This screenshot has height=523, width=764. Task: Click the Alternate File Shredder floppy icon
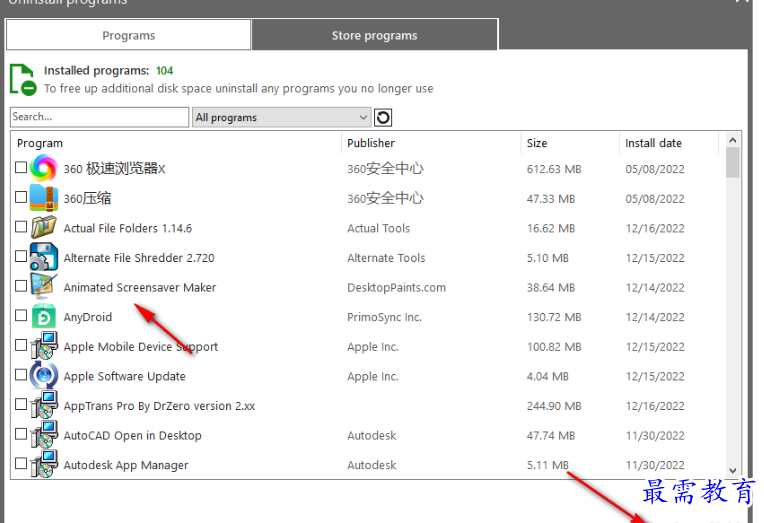click(x=43, y=256)
